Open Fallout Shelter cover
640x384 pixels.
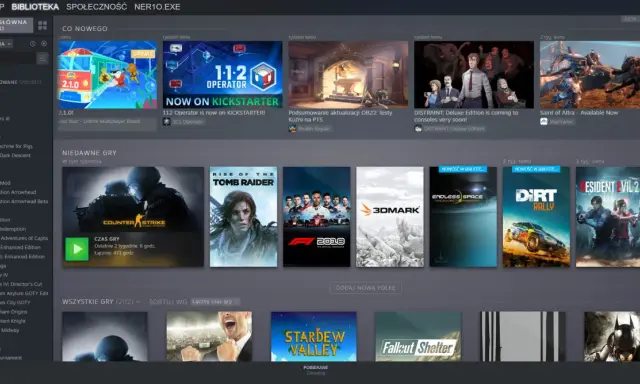pos(418,337)
